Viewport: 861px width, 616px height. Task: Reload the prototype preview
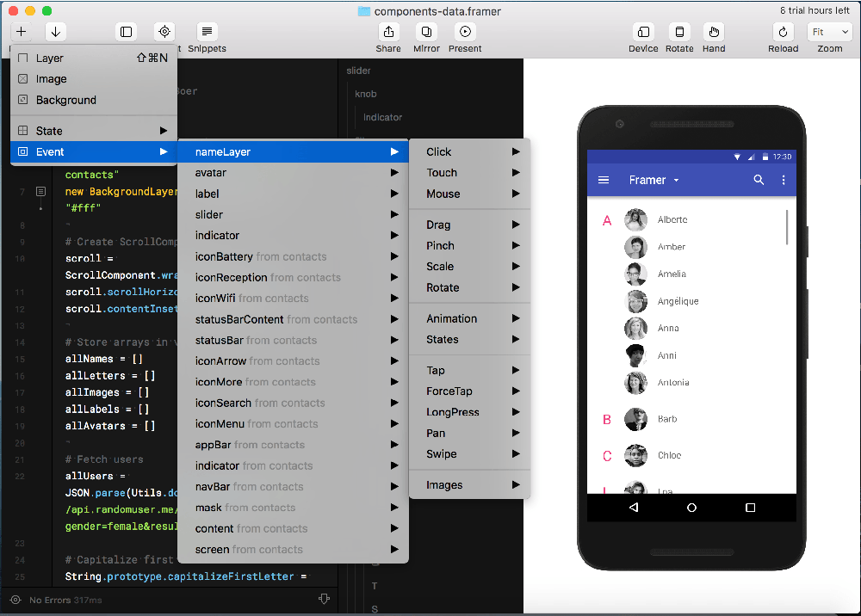(x=783, y=33)
